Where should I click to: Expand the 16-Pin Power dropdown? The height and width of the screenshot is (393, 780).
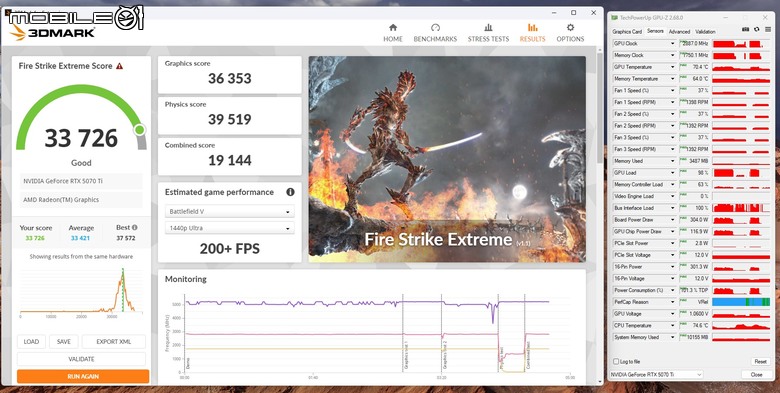(673, 267)
